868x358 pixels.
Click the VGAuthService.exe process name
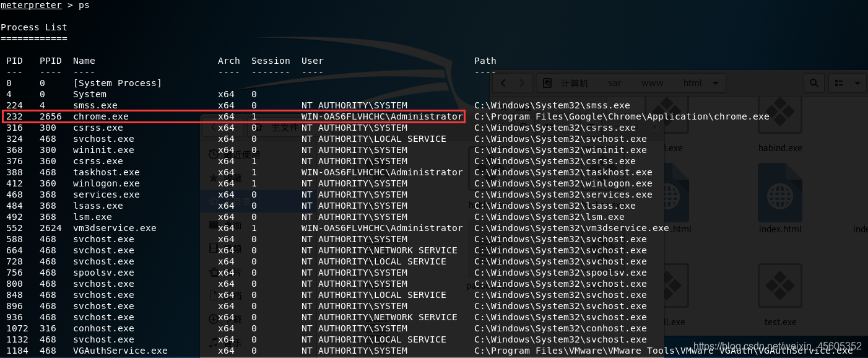(x=121, y=351)
